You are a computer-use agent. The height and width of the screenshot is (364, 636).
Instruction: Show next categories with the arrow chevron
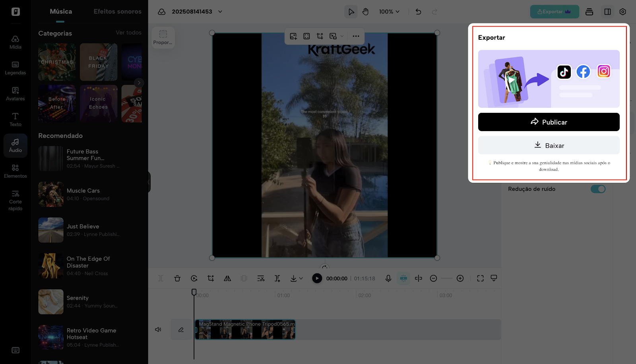[x=139, y=83]
